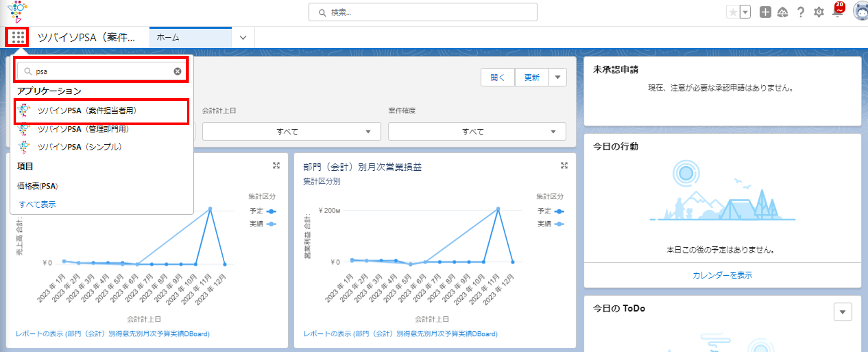Expand the 会計計上日 filter dropdown

point(291,132)
